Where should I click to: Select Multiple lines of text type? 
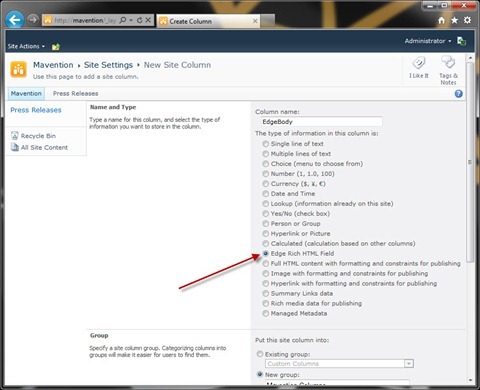click(265, 154)
